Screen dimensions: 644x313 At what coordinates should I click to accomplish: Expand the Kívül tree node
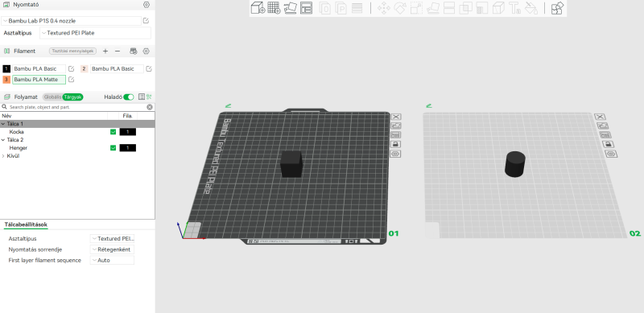tap(3, 156)
